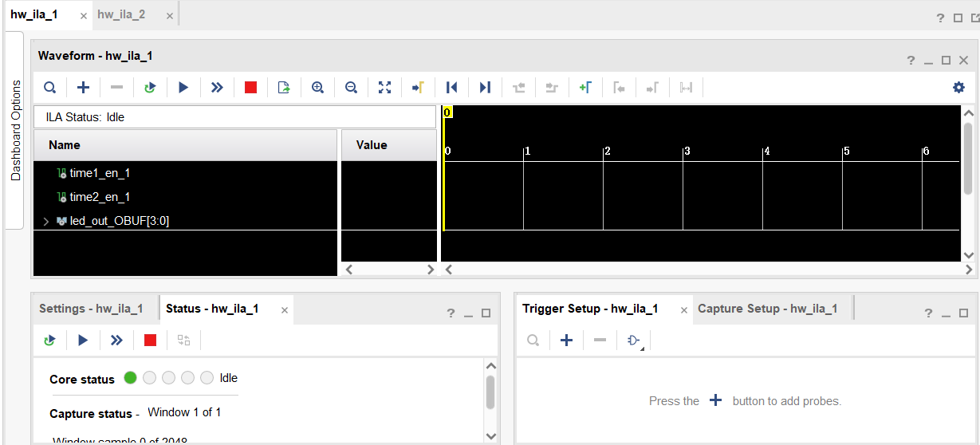
Task: Switch to Capture Setup - hw_ila_1 tab
Action: tap(768, 309)
